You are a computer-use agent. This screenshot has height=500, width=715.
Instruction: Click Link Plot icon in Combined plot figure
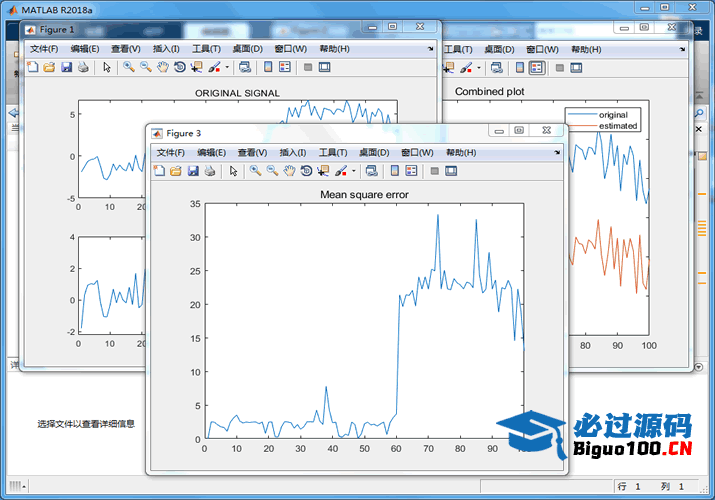pos(497,68)
